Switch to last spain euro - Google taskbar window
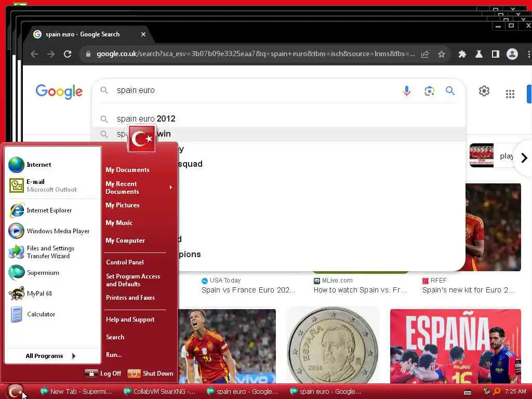 click(x=325, y=392)
